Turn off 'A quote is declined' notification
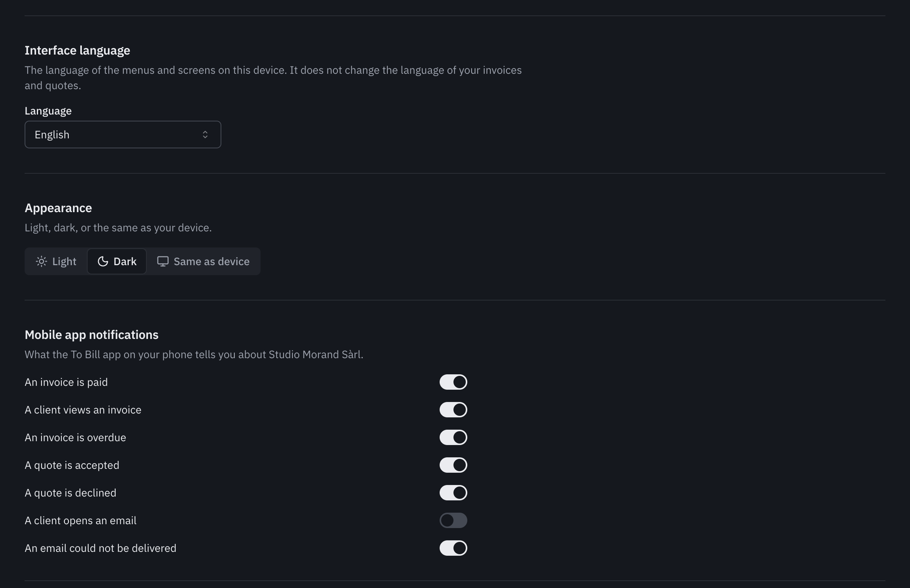This screenshot has height=588, width=910. click(453, 493)
